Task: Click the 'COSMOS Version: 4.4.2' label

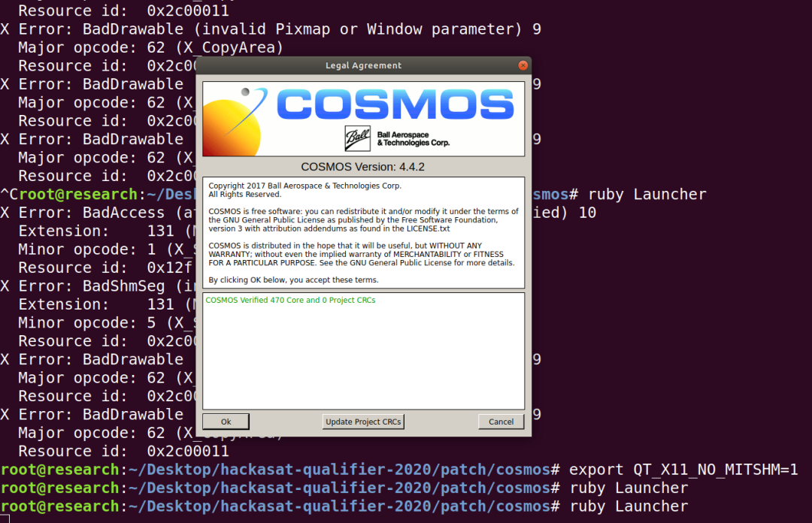Action: 362,167
